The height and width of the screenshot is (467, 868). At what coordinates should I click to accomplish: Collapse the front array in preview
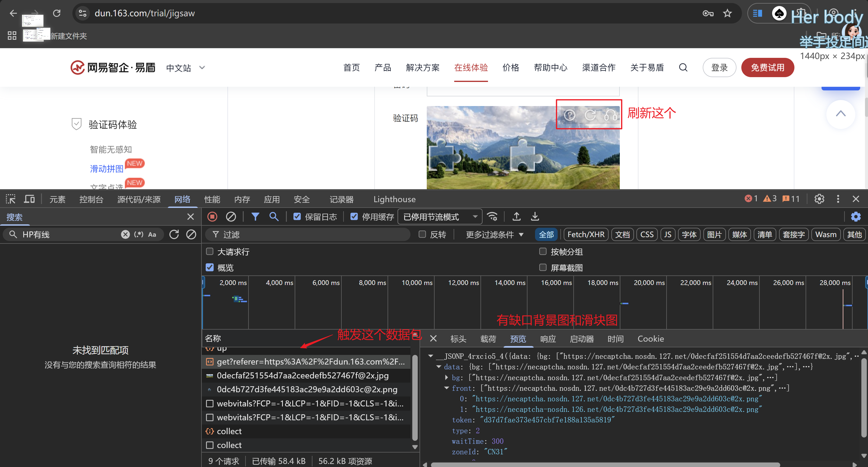(x=447, y=388)
